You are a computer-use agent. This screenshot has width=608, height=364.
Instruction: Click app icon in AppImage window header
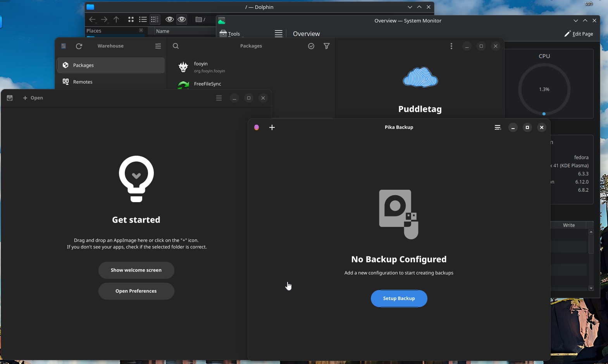[10, 98]
